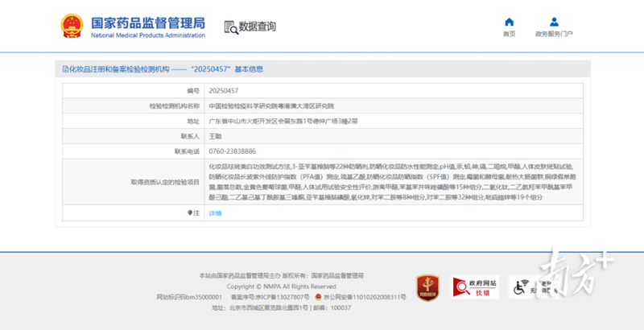This screenshot has width=644, height=330.
Task: Open the 政府网站找错 badge
Action: coord(475,287)
